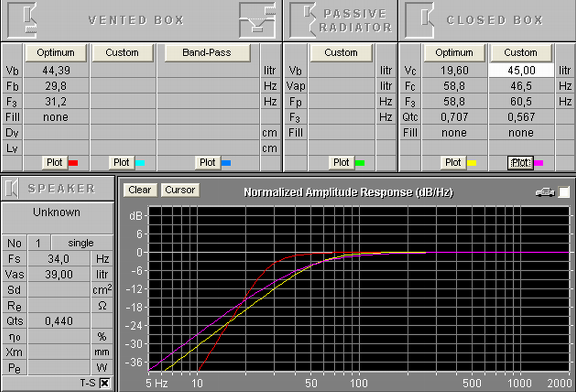Click the speaker Fs value 34,0
Viewport: 576px width, 392px height.
(59, 259)
